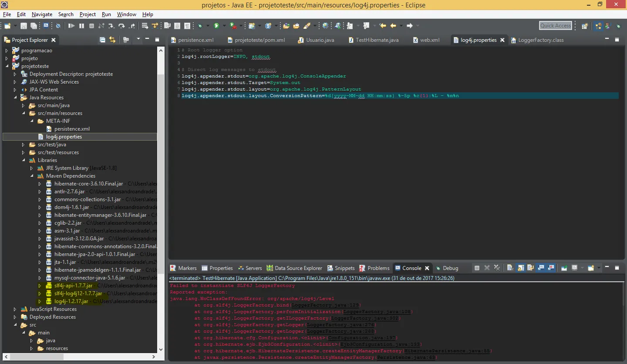
Task: Toggle Link with Editor in Project Explorer
Action: [x=112, y=40]
